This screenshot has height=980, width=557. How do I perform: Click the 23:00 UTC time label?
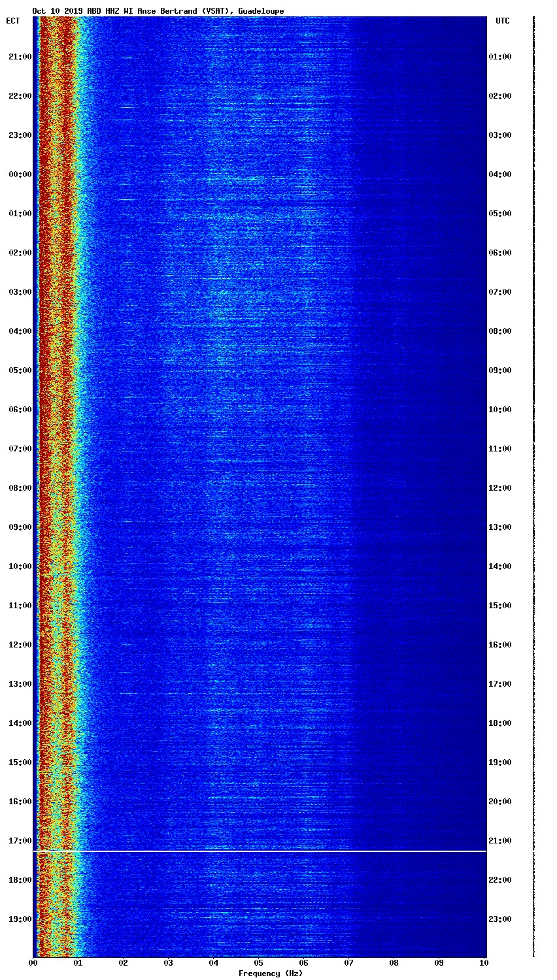tap(500, 919)
